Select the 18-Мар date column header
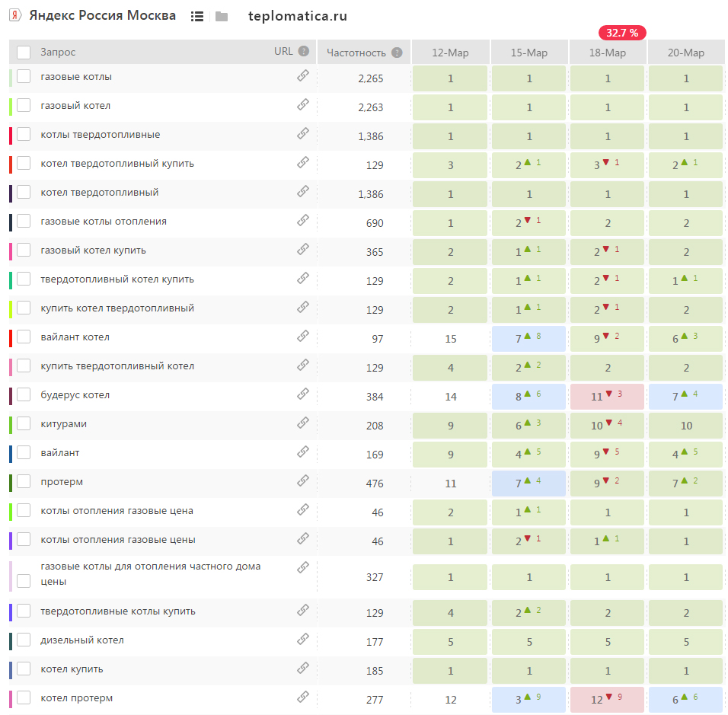Image resolution: width=728 pixels, height=715 pixels. [x=607, y=53]
